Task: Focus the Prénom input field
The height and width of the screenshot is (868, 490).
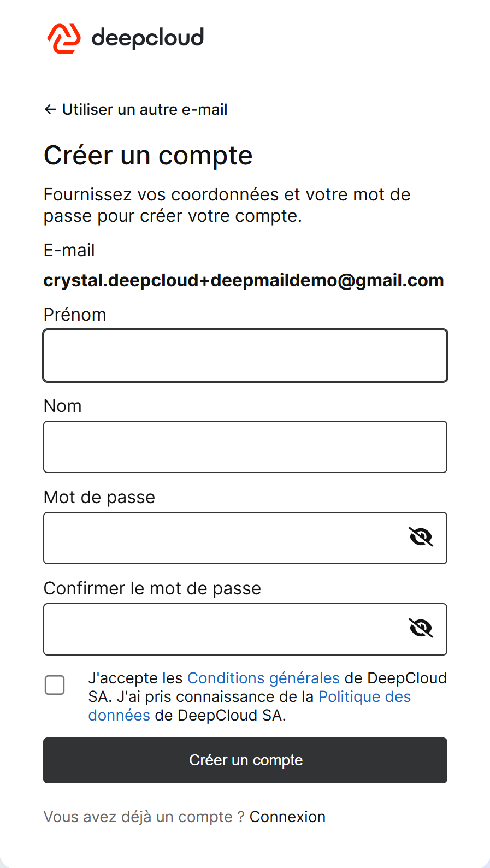Action: pyautogui.click(x=245, y=356)
